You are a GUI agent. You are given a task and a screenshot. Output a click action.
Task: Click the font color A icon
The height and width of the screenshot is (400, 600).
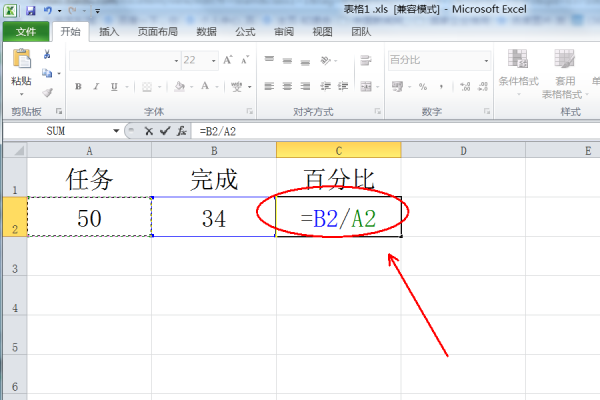coord(205,87)
